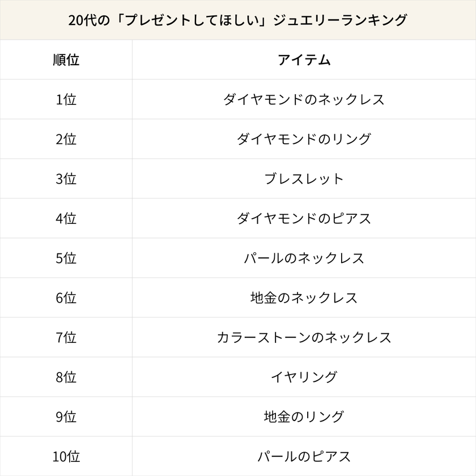Select the 2位 rank cell
This screenshot has height=476, width=476.
66,139
